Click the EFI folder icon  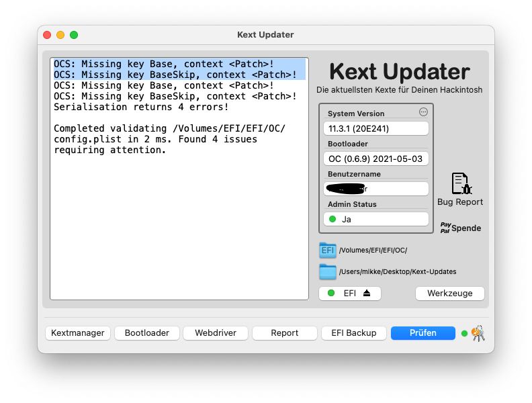[327, 251]
